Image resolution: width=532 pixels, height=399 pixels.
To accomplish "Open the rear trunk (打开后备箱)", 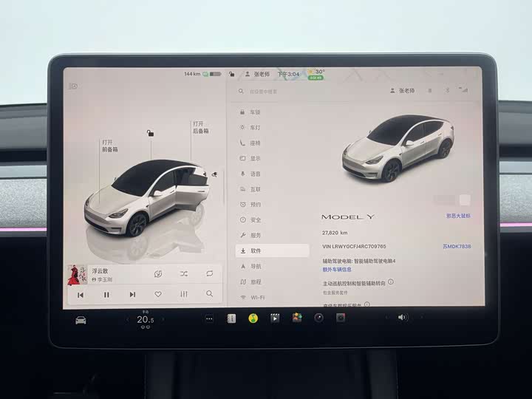I will (x=201, y=127).
